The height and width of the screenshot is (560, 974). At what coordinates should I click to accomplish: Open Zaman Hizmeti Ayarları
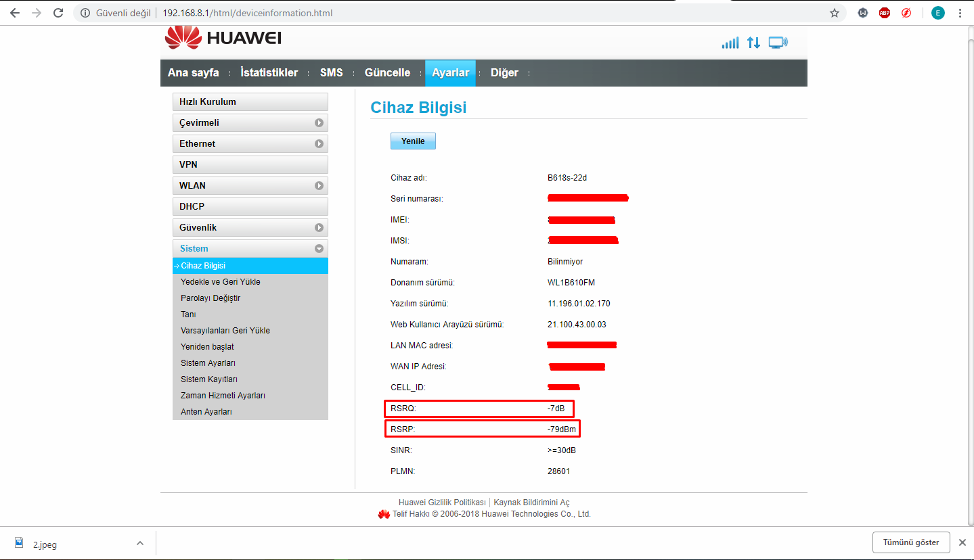(223, 396)
